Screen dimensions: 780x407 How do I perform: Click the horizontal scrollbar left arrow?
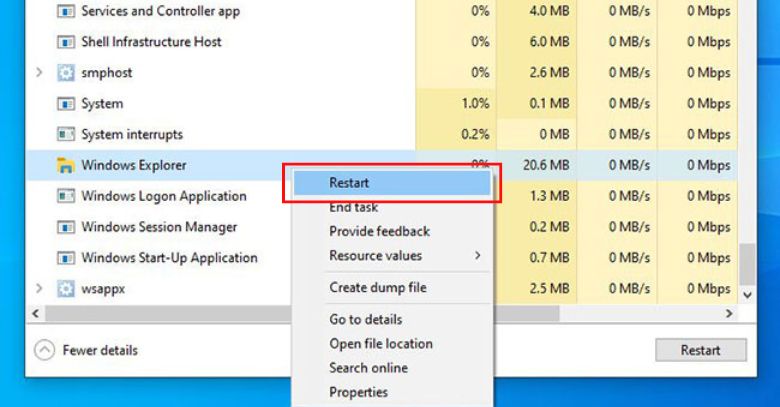35,313
